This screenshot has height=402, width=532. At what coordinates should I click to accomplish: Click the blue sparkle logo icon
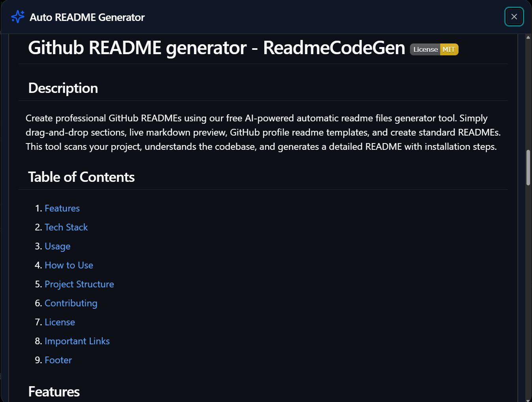click(18, 17)
